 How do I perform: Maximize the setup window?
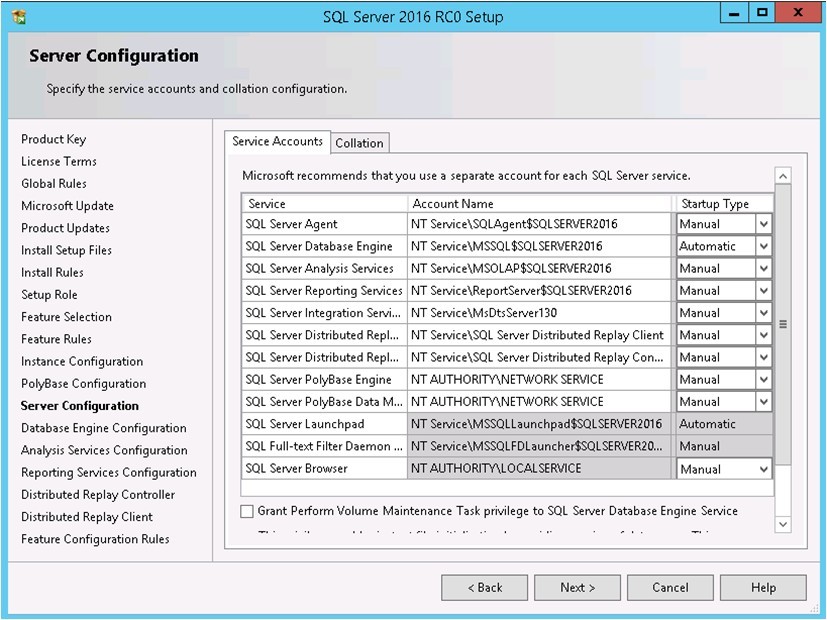(x=762, y=12)
